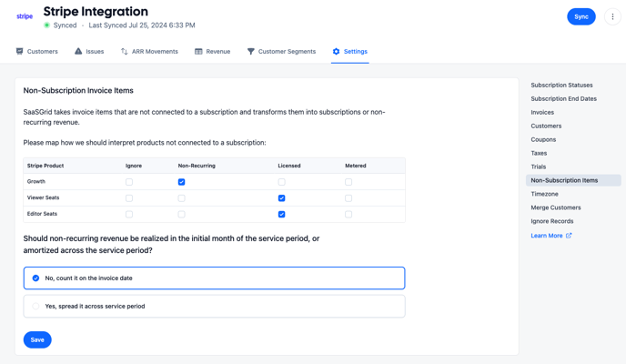The image size is (626, 364).
Task: Check Ignore for the Viewer Seats row
Action: coord(129,197)
